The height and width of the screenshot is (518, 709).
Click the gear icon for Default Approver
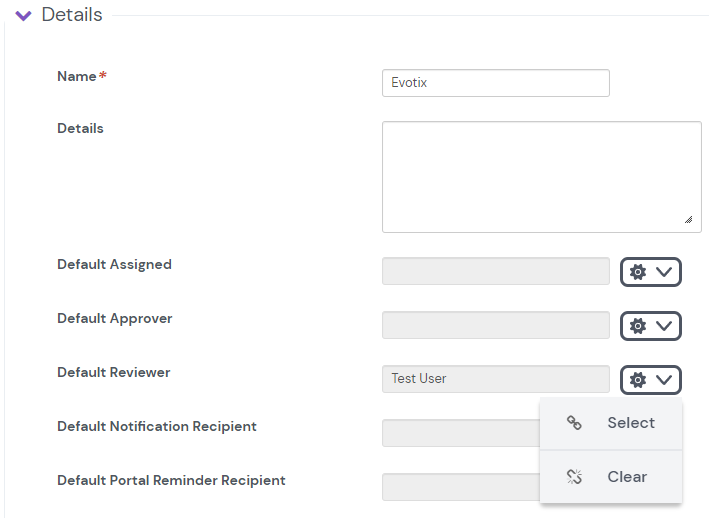[x=638, y=326]
